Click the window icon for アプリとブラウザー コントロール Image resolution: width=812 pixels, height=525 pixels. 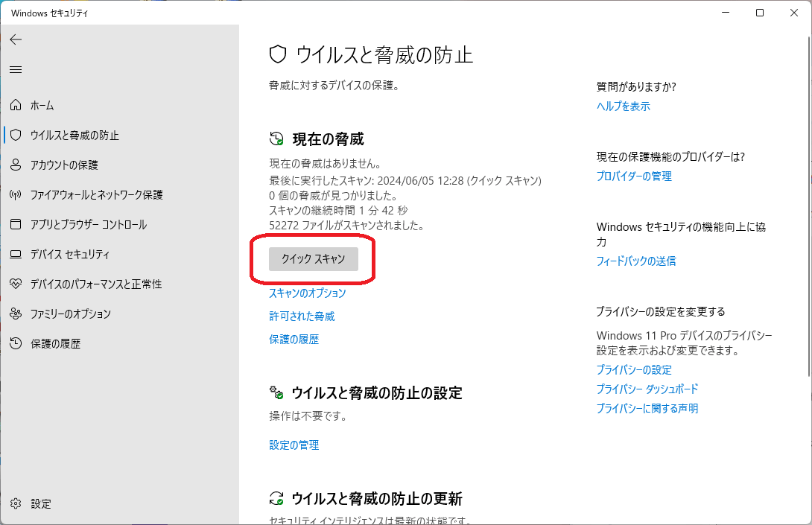pyautogui.click(x=16, y=224)
